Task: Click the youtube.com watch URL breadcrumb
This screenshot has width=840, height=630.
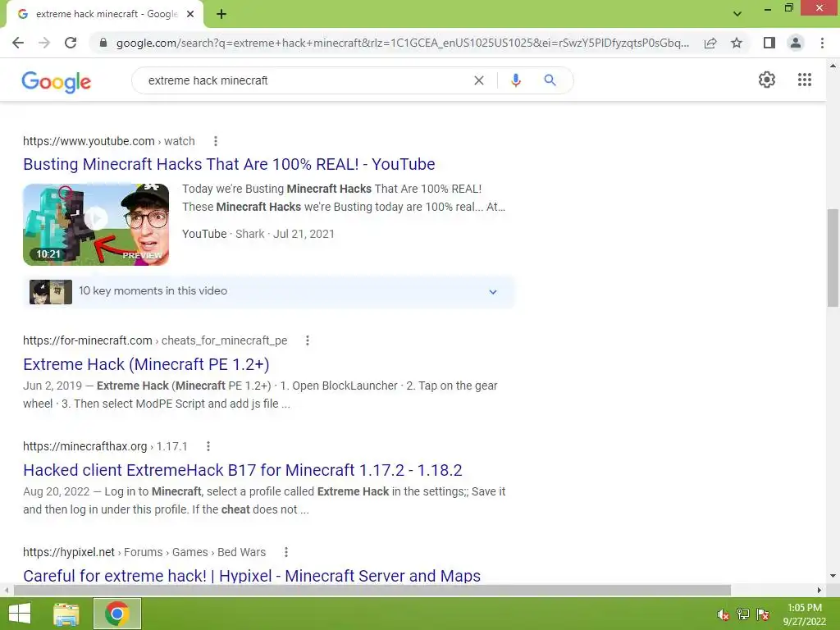Action: coord(109,141)
